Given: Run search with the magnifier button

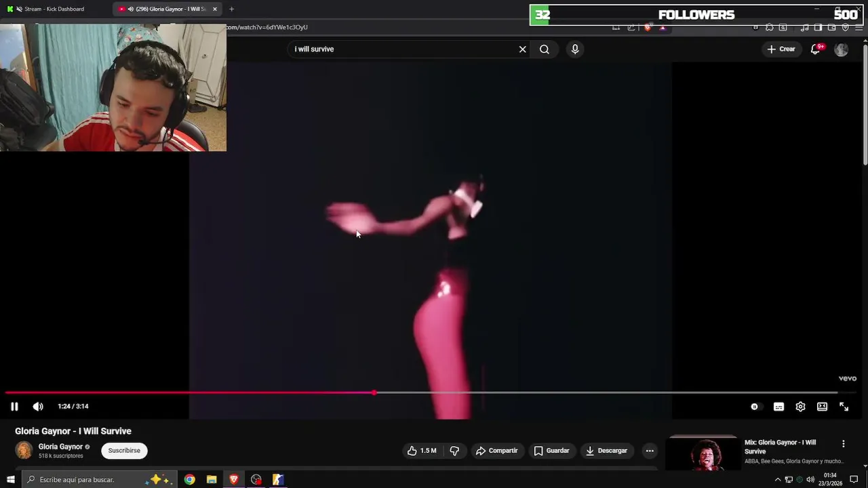Looking at the screenshot, I should pos(544,49).
